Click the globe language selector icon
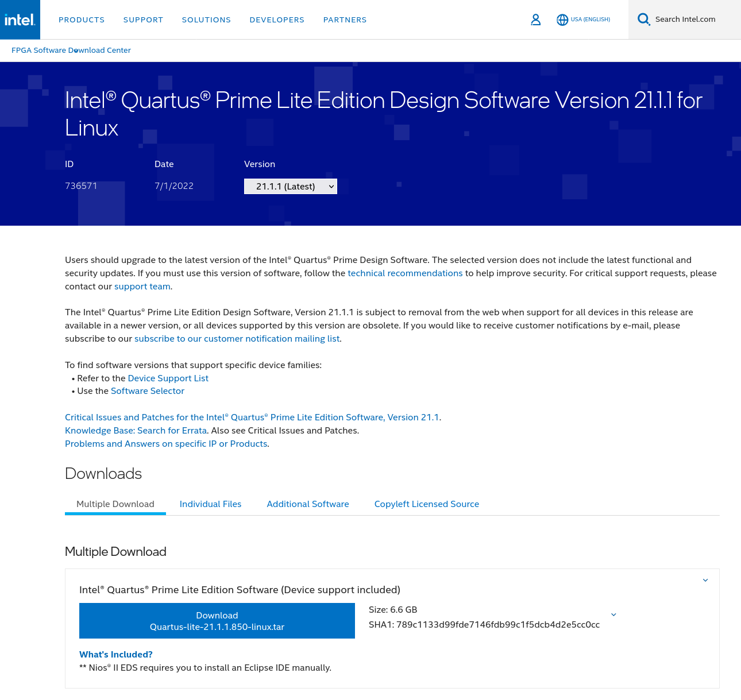The image size is (741, 700). pyautogui.click(x=562, y=19)
